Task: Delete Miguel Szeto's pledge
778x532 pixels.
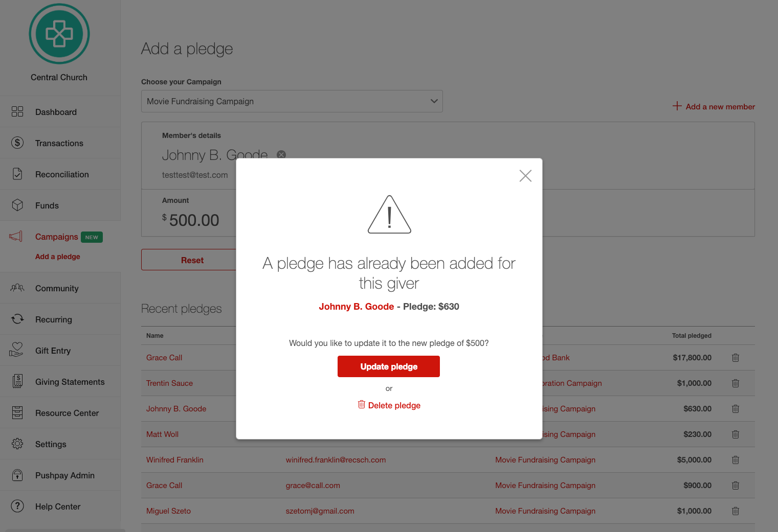Action: click(x=736, y=511)
